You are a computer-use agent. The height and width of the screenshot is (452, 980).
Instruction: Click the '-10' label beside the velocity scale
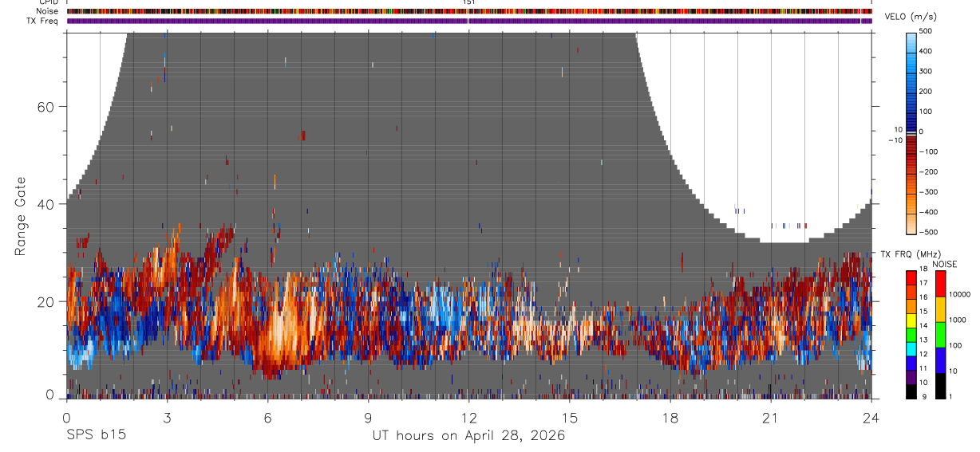pyautogui.click(x=894, y=140)
